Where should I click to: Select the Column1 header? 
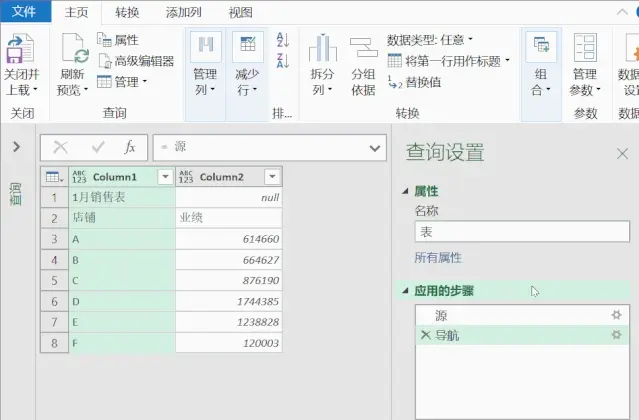coord(122,177)
